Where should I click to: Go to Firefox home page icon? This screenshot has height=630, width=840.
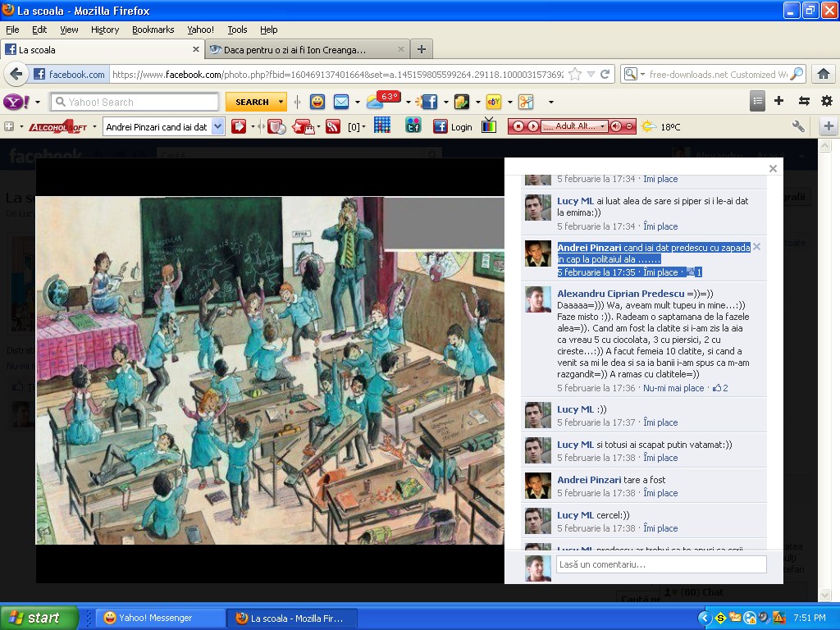click(824, 74)
